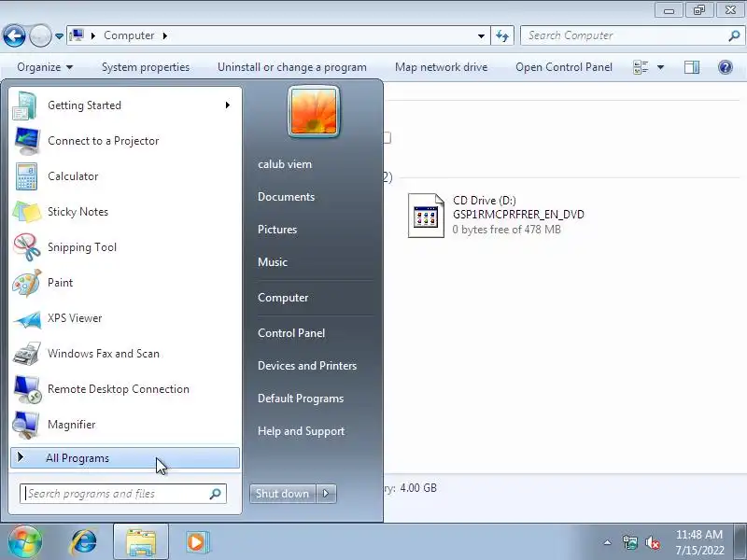Click the muted volume tray icon
The height and width of the screenshot is (560, 747).
coord(652,542)
